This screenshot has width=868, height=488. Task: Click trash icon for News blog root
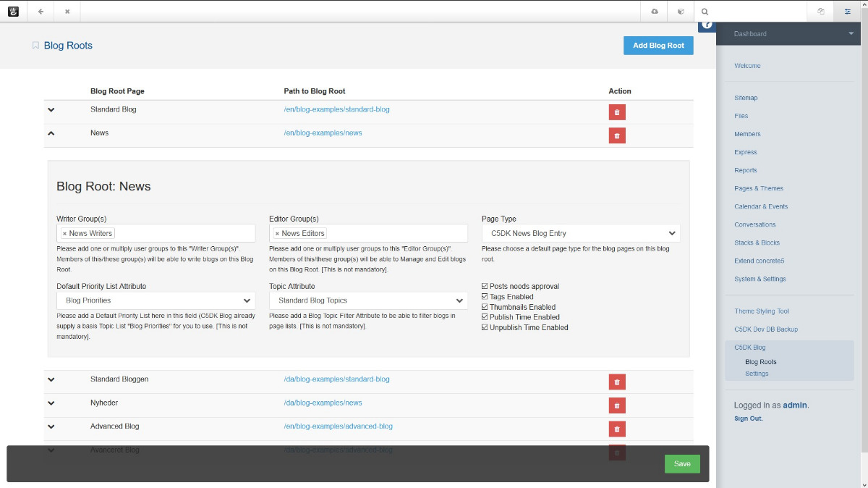[x=616, y=135]
